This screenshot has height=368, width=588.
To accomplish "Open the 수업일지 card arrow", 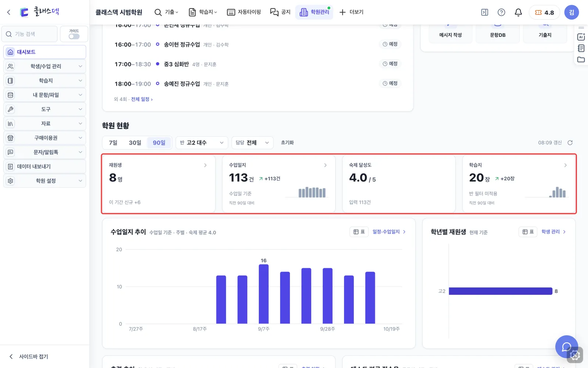I will (x=325, y=165).
